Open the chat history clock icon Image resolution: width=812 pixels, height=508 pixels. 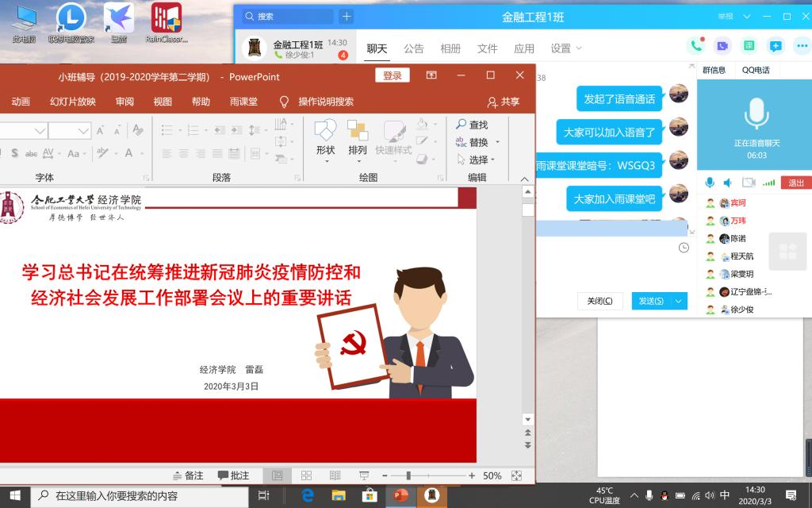click(684, 248)
